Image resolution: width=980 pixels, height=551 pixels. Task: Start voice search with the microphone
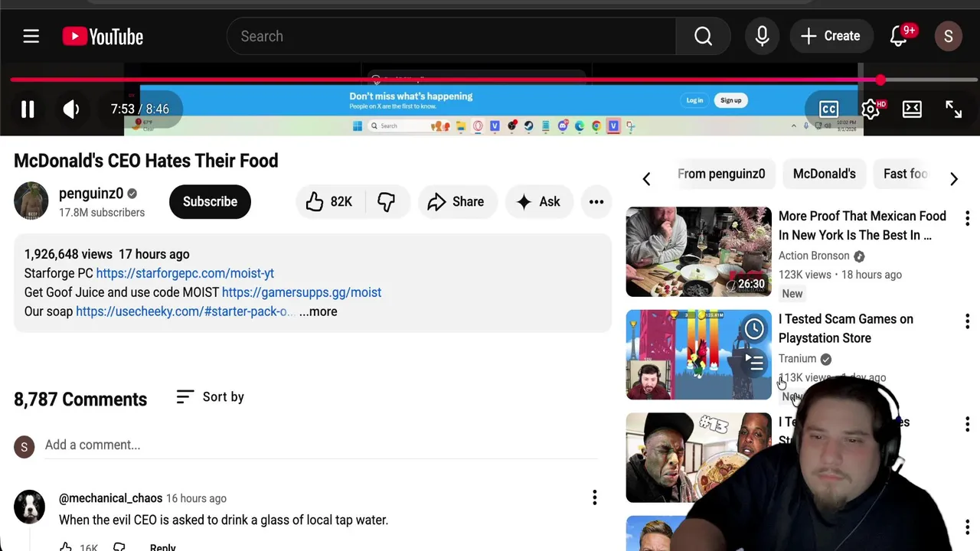click(762, 36)
